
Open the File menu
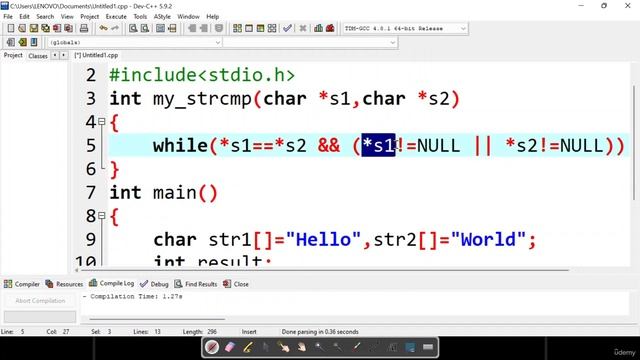point(8,17)
